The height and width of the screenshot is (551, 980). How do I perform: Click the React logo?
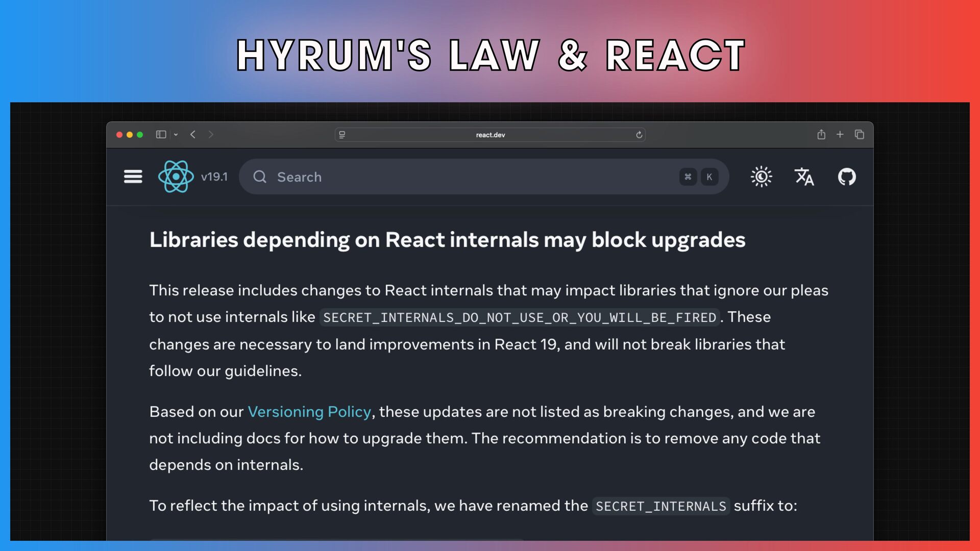pos(176,177)
